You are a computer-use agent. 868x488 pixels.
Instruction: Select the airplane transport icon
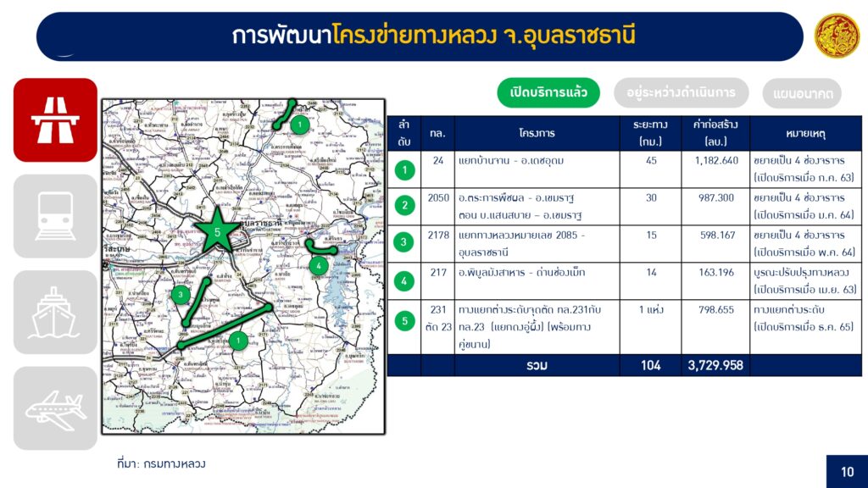(x=55, y=408)
